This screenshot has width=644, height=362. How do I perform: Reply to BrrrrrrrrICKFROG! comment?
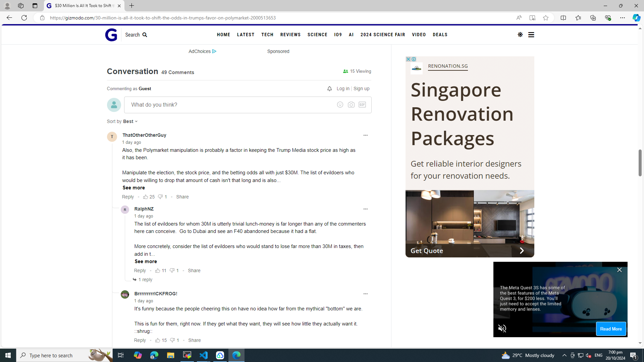(x=140, y=340)
